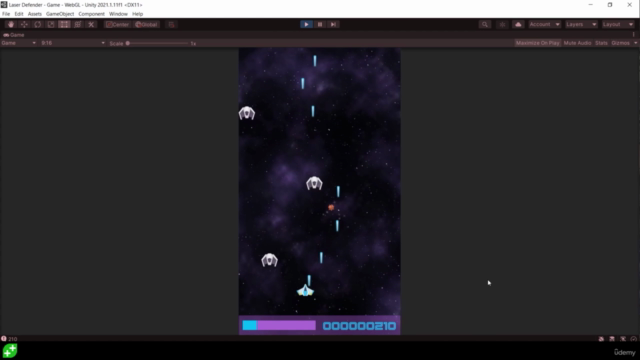Click the Unity icon in the title bar
The width and height of the screenshot is (640, 360).
click(4, 5)
